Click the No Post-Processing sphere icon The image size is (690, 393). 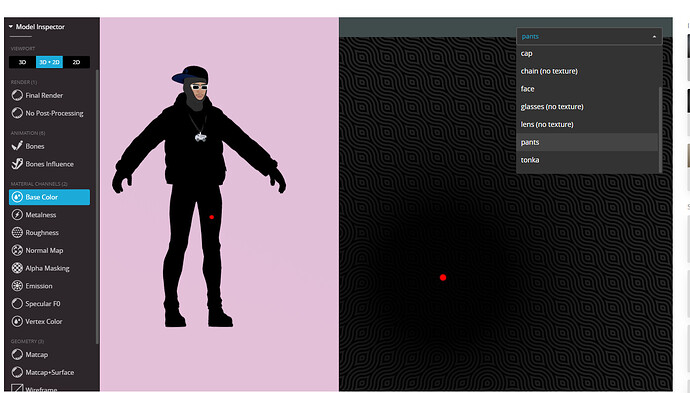17,113
